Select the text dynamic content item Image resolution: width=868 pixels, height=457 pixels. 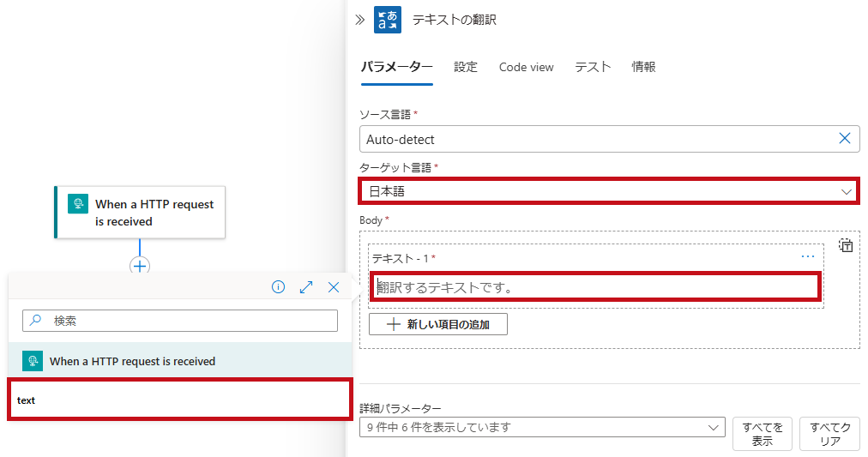(x=180, y=400)
